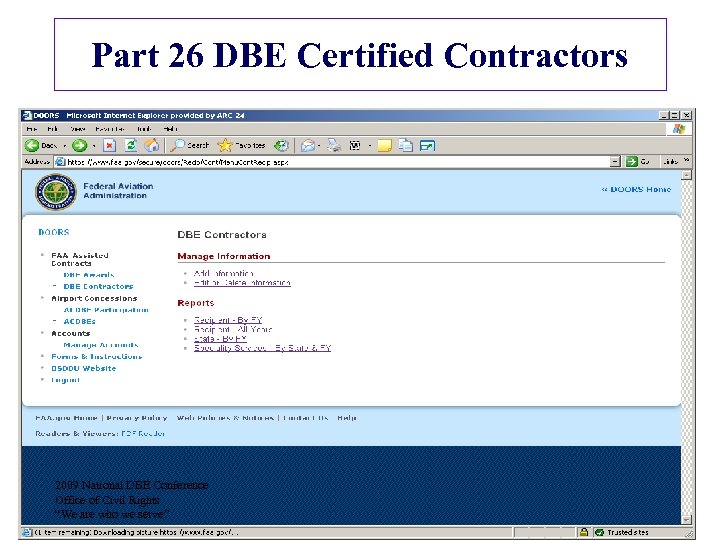Click Help footer link
The width and height of the screenshot is (720, 540).
347,418
